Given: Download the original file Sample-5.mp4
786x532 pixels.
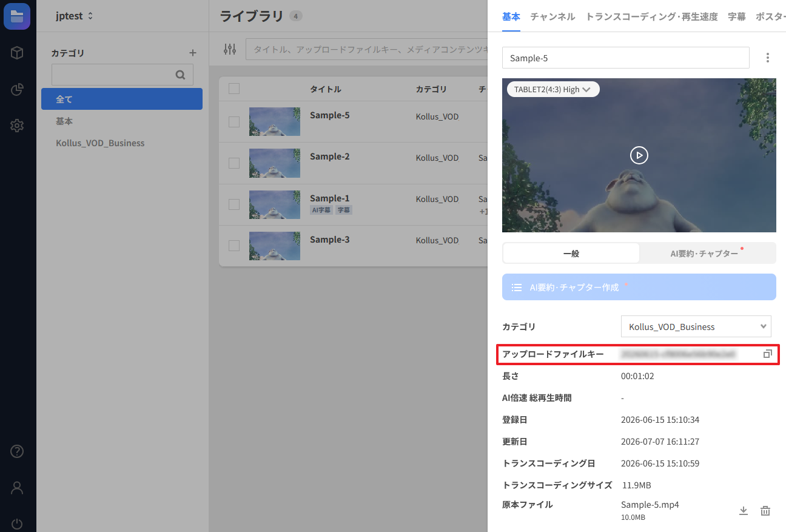Looking at the screenshot, I should click(744, 511).
